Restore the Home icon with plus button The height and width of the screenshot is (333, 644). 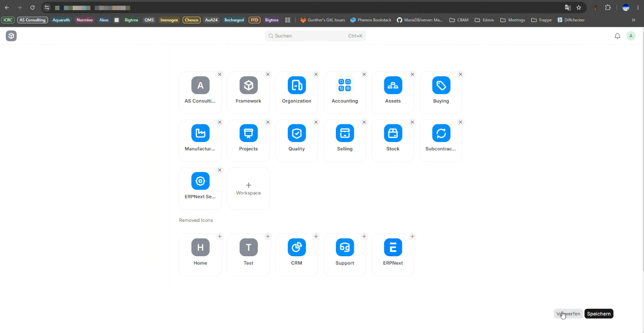pos(220,236)
